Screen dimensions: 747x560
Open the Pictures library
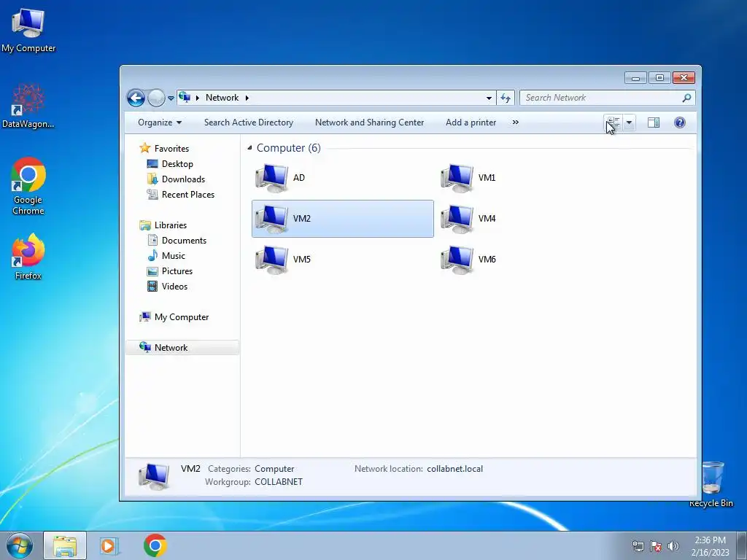point(177,271)
